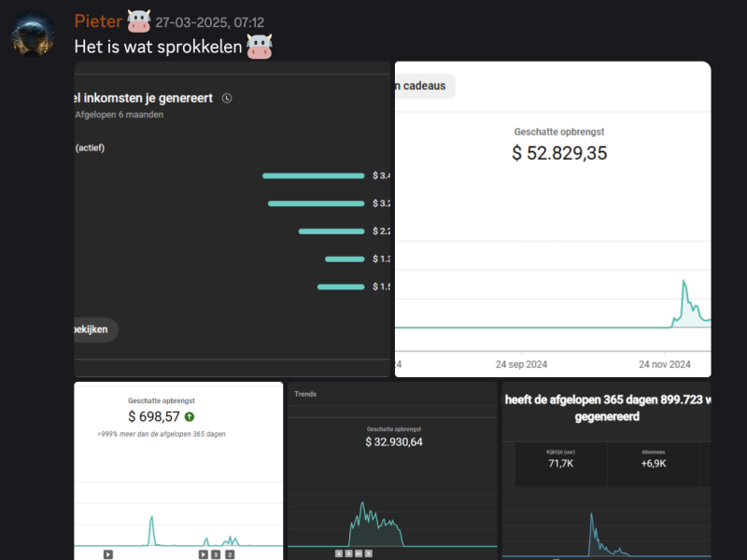The image size is (747, 560).
Task: Open Pieter's username profile link
Action: click(x=98, y=21)
